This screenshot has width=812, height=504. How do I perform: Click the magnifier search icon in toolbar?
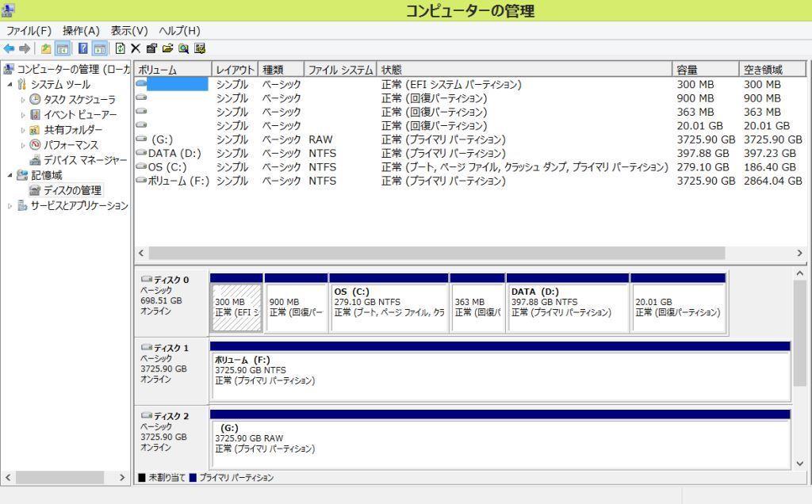(x=183, y=49)
